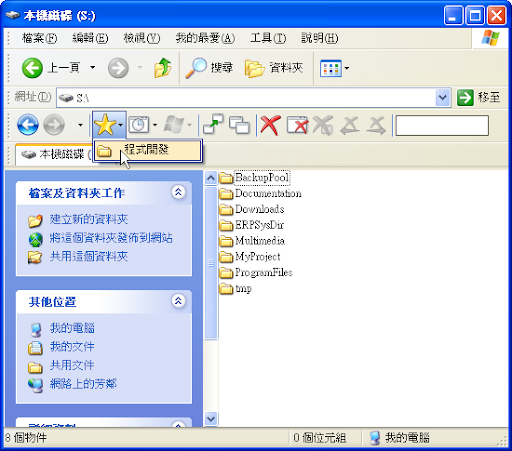Open the Favorites star dropdown arrow
This screenshot has width=512, height=451.
click(x=121, y=125)
